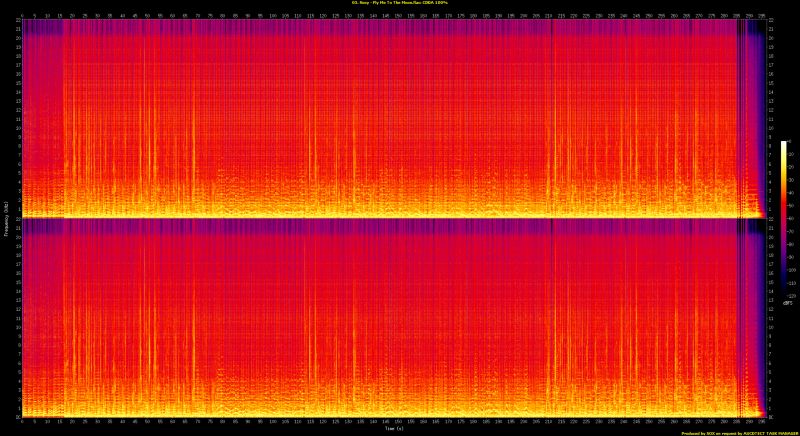
Task: Click the dBFS color scale bar
Action: point(785,218)
